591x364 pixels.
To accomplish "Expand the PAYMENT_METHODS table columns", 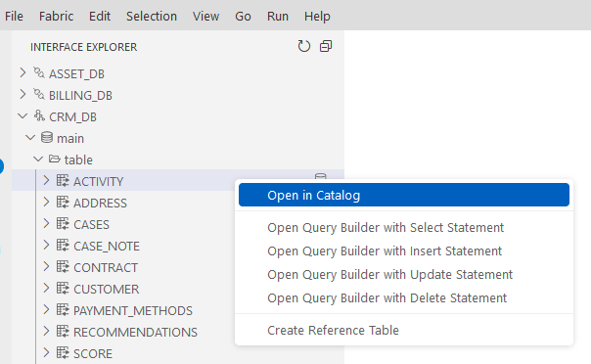I will pos(46,310).
